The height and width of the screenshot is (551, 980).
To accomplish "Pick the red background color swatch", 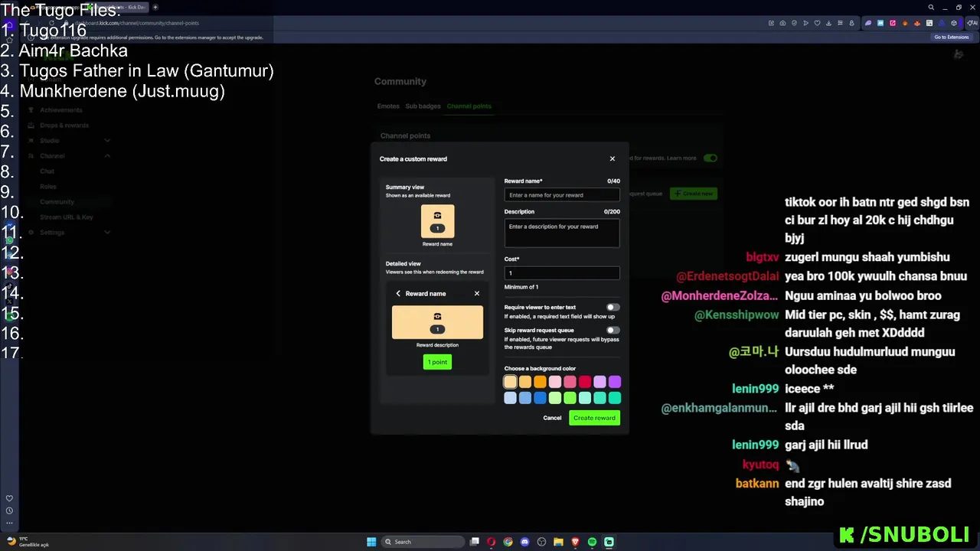I will (x=585, y=382).
